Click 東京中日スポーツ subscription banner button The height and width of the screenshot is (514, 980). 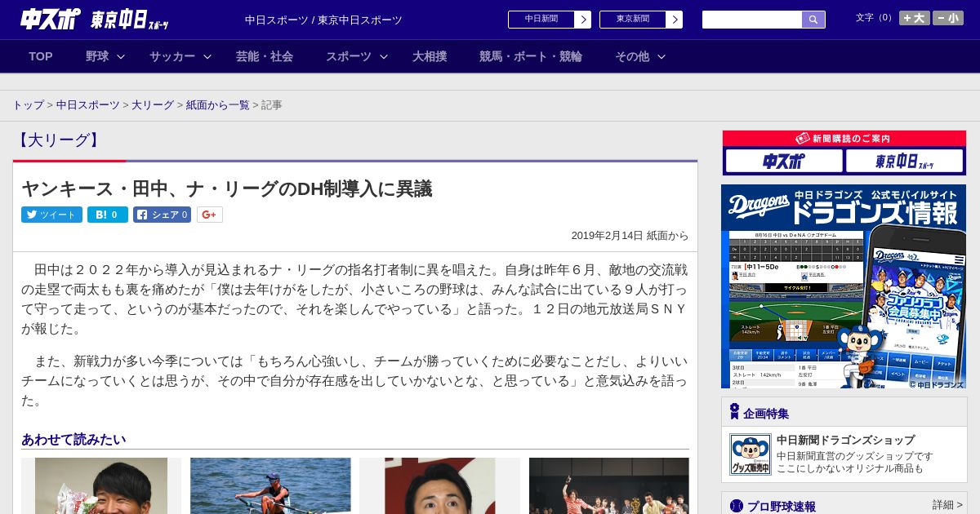[x=904, y=161]
